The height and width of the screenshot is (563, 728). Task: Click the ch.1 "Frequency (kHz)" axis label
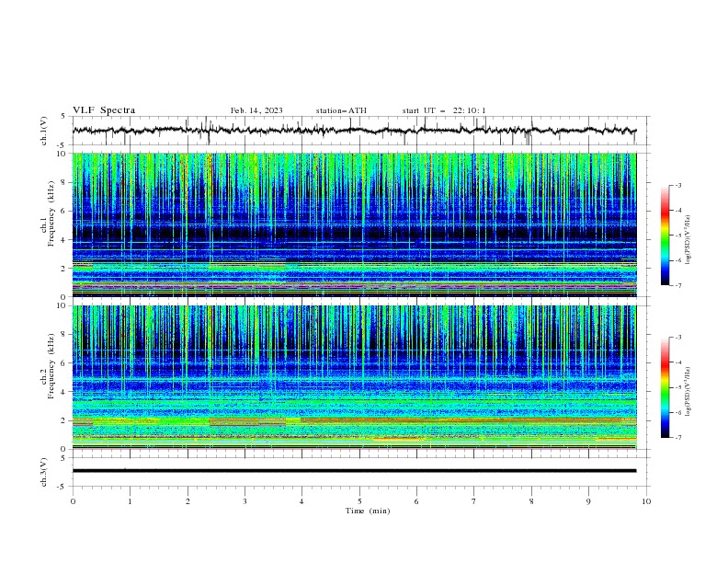[51, 213]
